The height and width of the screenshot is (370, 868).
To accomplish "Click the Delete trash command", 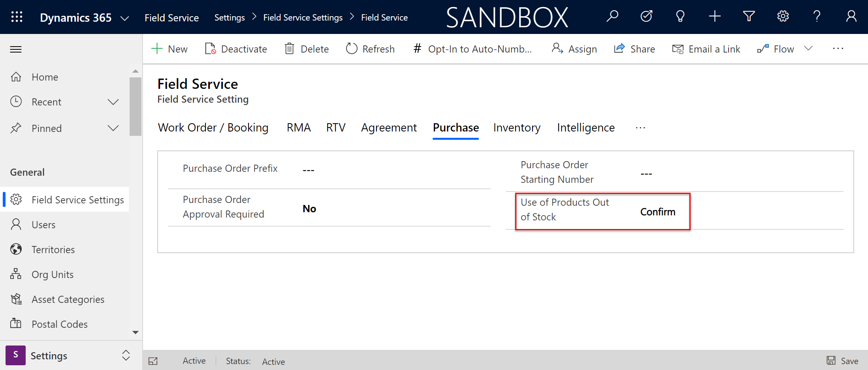I will [307, 49].
